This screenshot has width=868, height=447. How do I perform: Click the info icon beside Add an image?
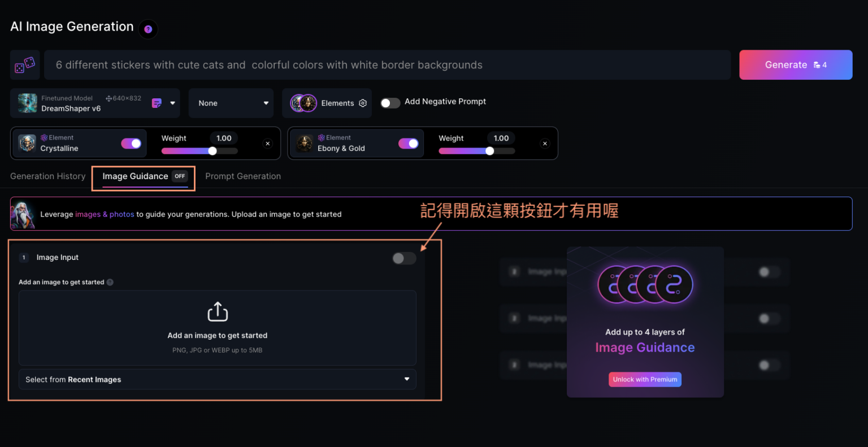pyautogui.click(x=110, y=282)
